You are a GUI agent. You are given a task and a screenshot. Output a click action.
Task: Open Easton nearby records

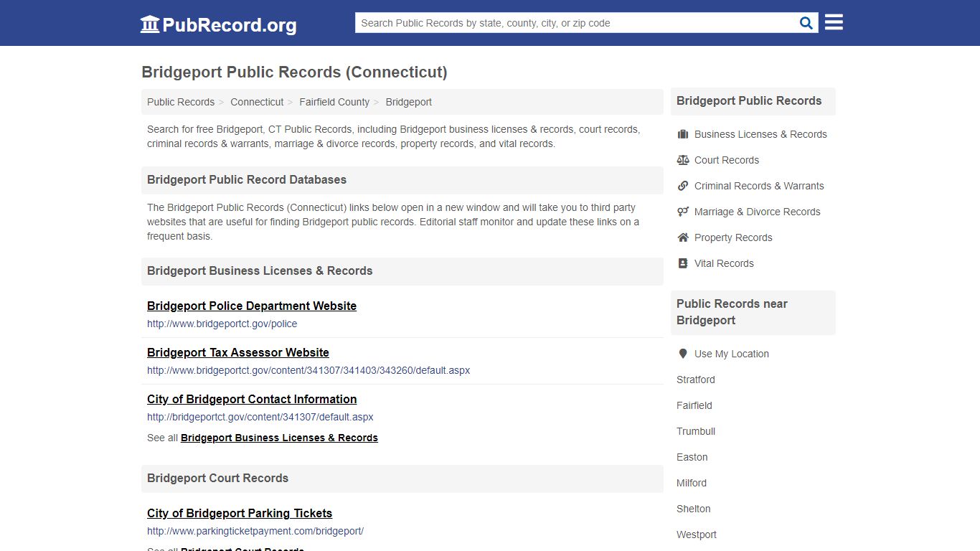pyautogui.click(x=692, y=457)
